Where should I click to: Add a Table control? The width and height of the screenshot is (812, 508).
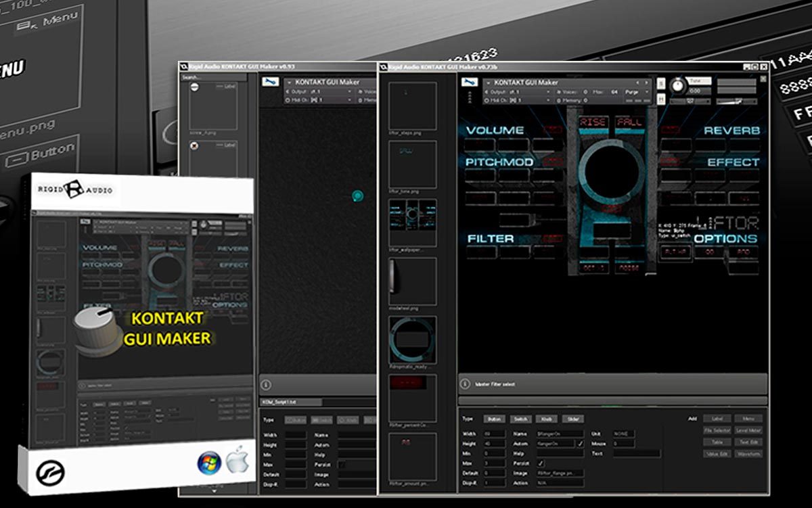(x=717, y=442)
